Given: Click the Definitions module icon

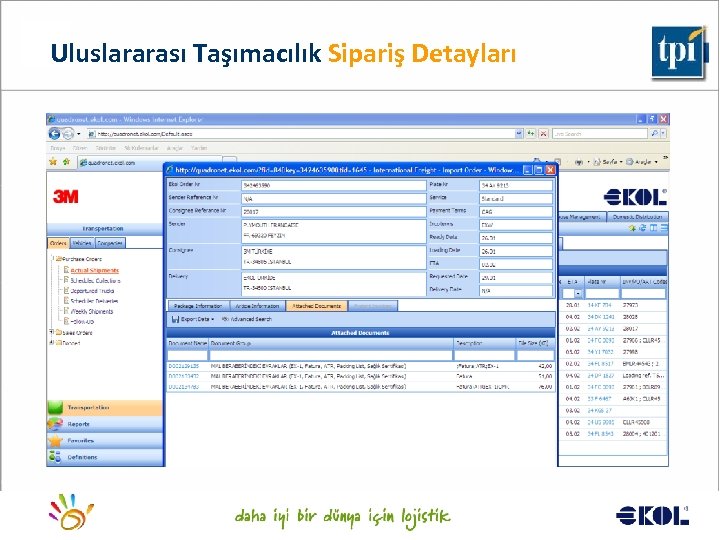Looking at the screenshot, I should tap(55, 457).
